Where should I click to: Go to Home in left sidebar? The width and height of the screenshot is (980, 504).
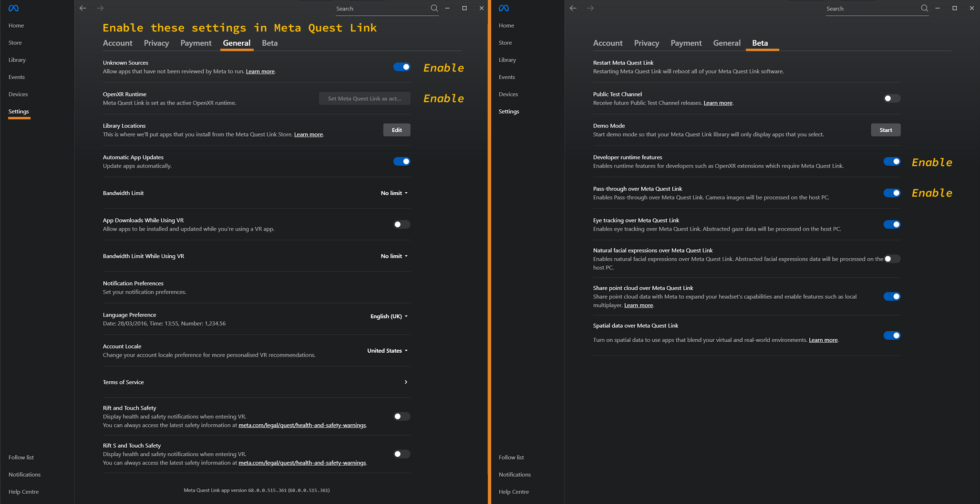point(16,25)
